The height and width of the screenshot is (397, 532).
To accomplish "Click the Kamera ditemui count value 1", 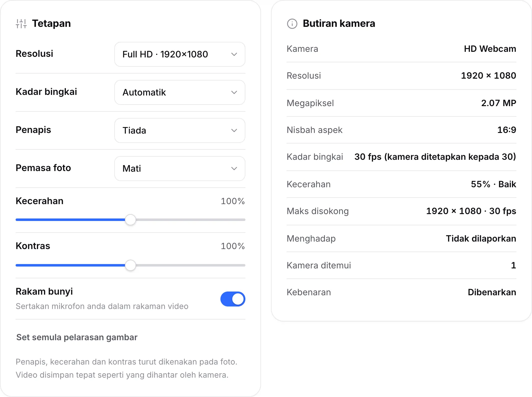I will [x=514, y=265].
